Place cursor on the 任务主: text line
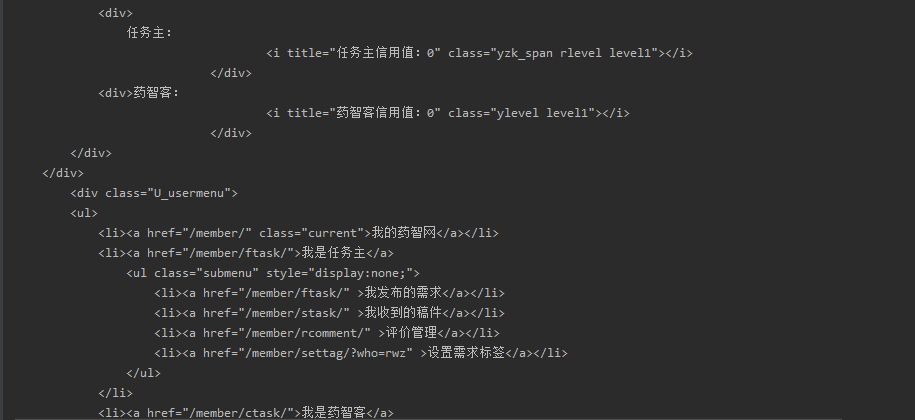 tap(150, 33)
